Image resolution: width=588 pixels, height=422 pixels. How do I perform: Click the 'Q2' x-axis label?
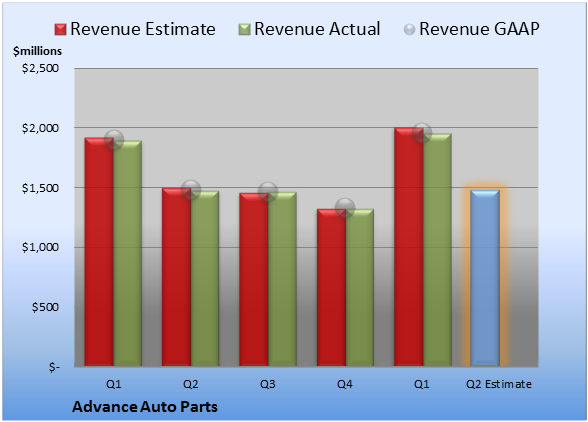pyautogui.click(x=190, y=384)
